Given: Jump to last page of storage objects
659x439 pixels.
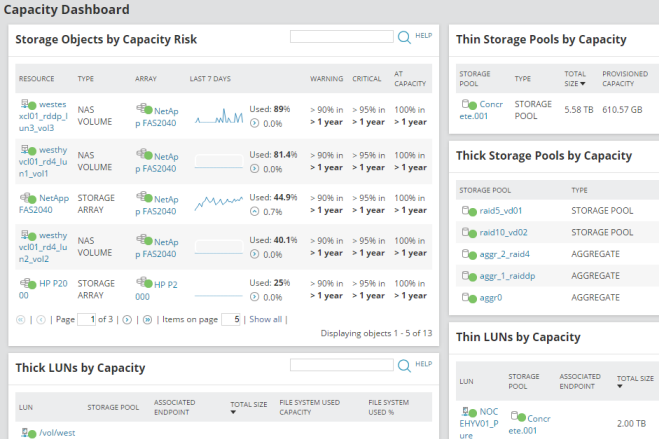Looking at the screenshot, I should [148, 319].
